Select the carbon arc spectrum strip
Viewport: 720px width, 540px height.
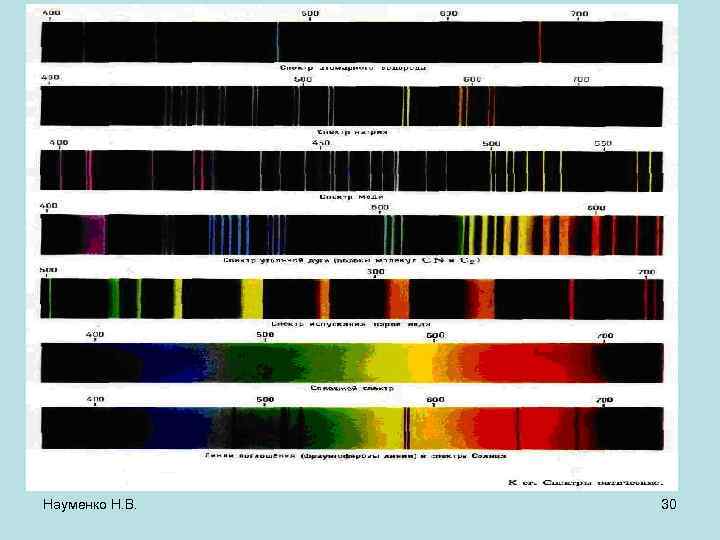tap(352, 235)
